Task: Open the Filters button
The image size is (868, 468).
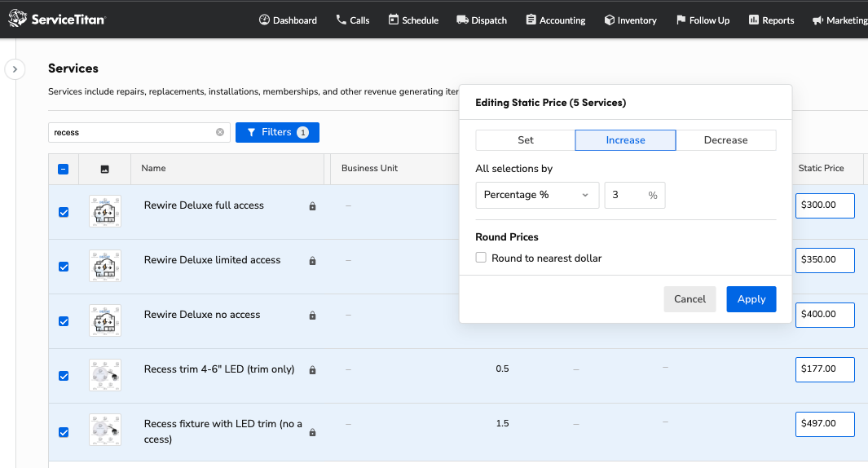Action: (x=277, y=132)
